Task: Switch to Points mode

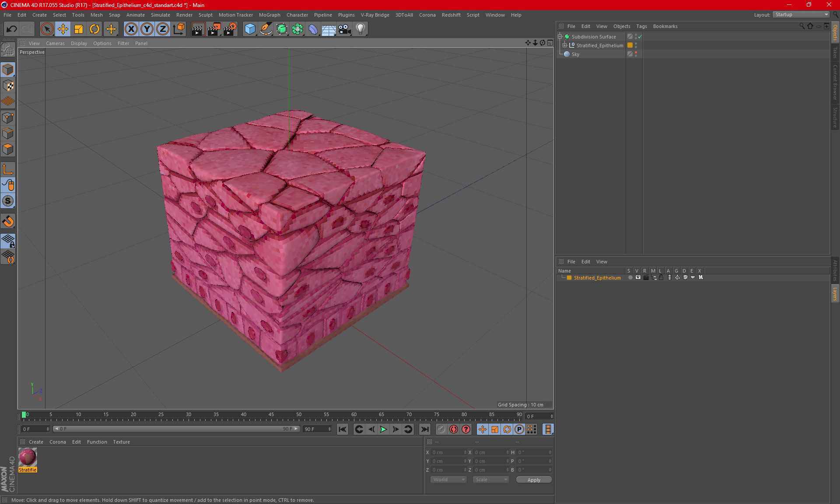Action: [8, 118]
